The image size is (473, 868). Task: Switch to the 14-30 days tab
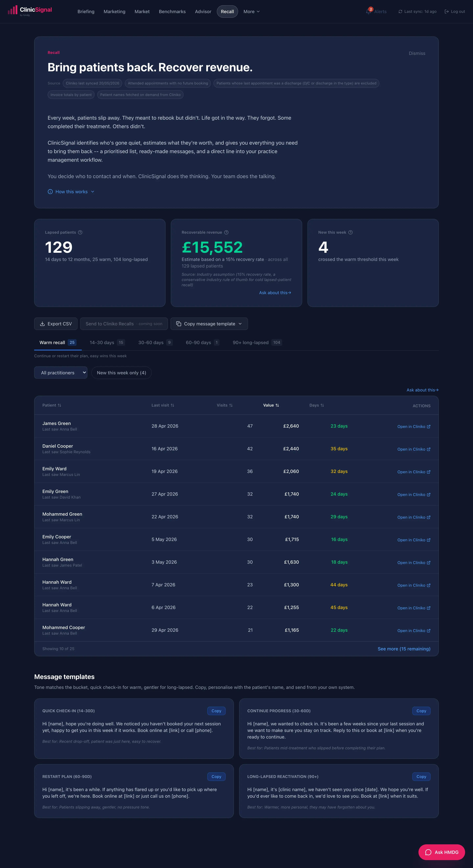point(107,342)
